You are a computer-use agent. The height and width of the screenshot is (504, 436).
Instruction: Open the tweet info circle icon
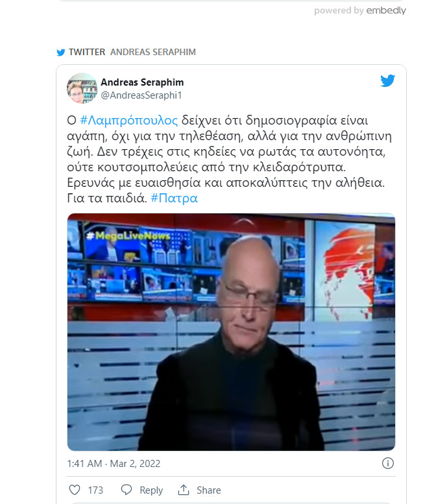[x=388, y=463]
